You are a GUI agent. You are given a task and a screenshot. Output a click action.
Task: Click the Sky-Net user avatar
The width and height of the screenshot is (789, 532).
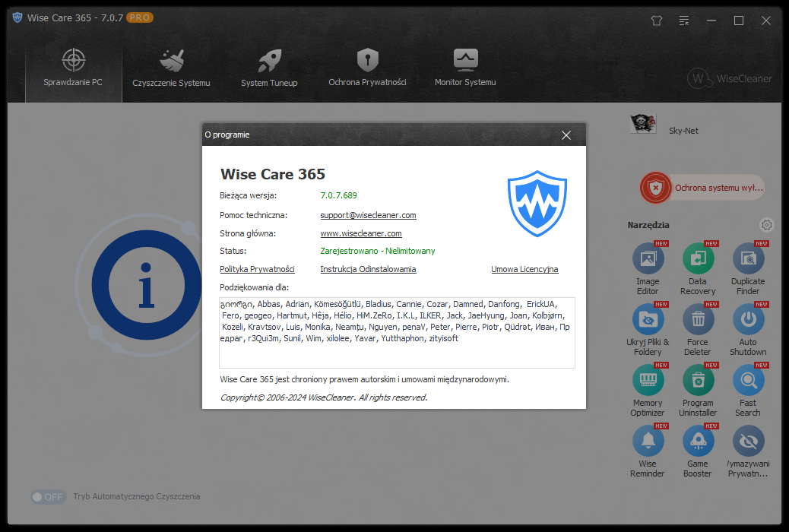(x=643, y=125)
